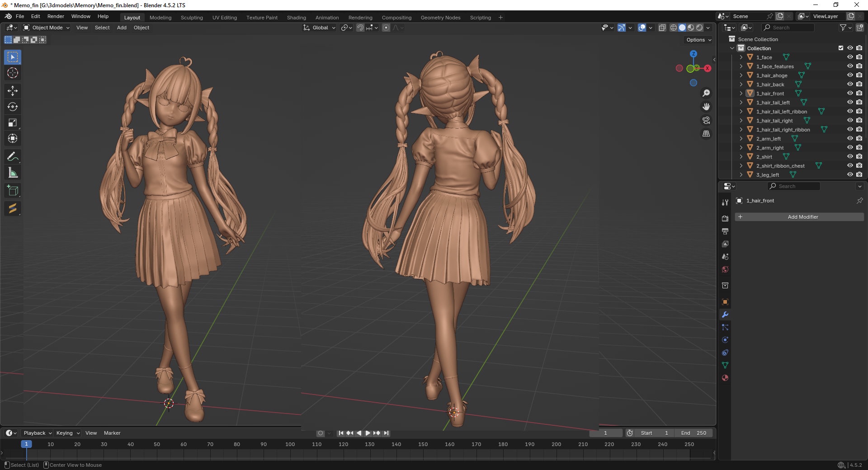The height and width of the screenshot is (470, 868).
Task: Open the Render menu
Action: tap(56, 16)
